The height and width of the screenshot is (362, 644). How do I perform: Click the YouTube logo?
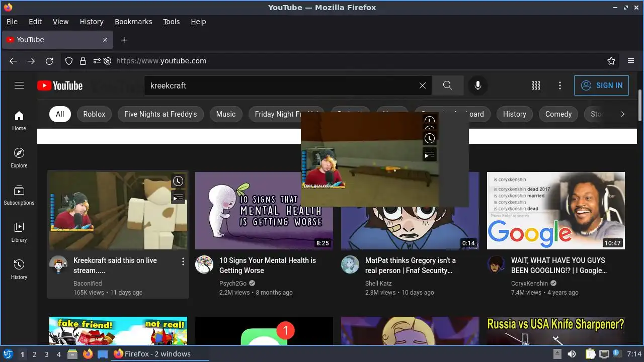pos(60,85)
